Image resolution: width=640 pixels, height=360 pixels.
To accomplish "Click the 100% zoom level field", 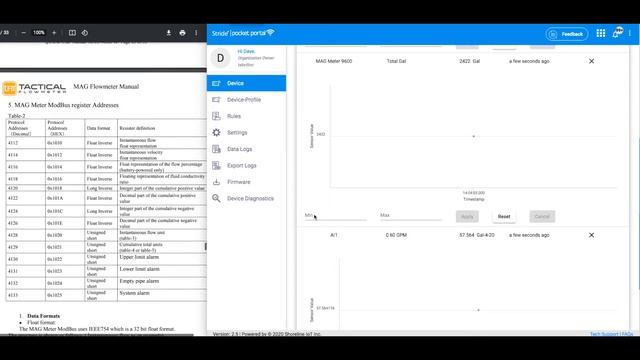I will (x=39, y=33).
